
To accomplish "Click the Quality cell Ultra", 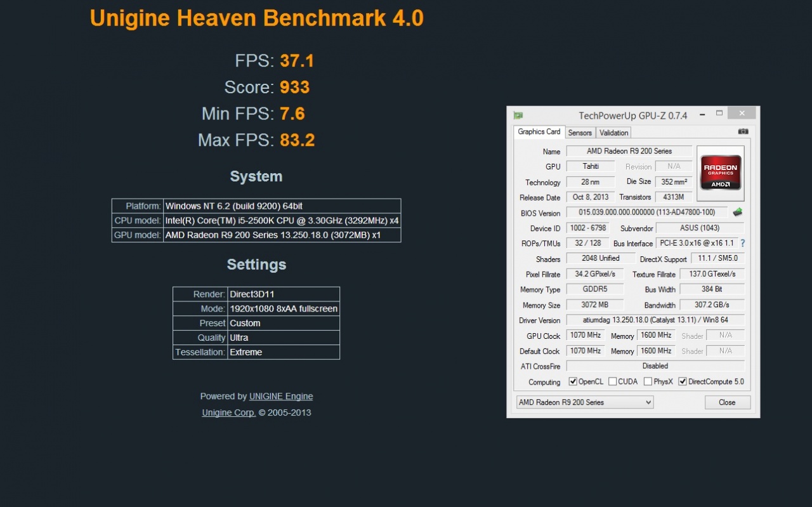I will click(284, 338).
